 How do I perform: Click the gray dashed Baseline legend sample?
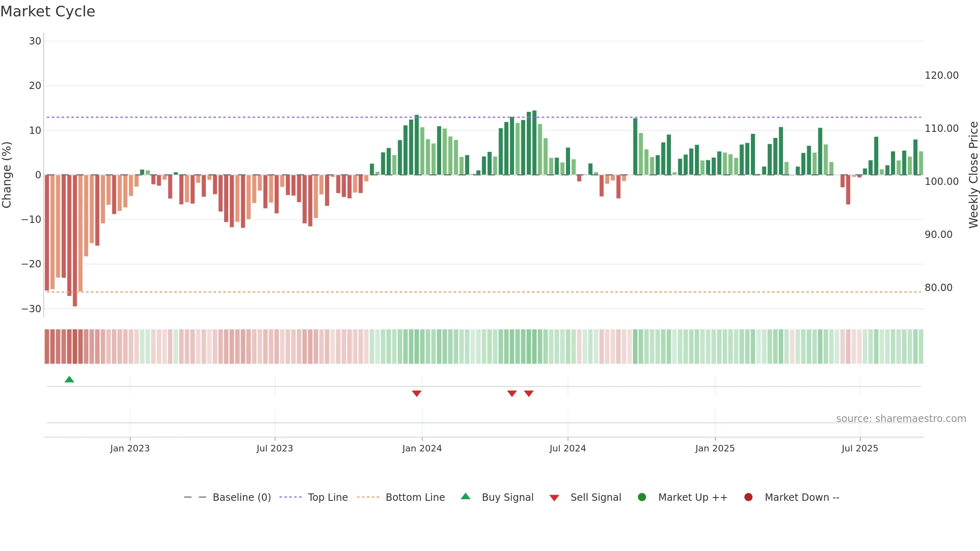(195, 497)
